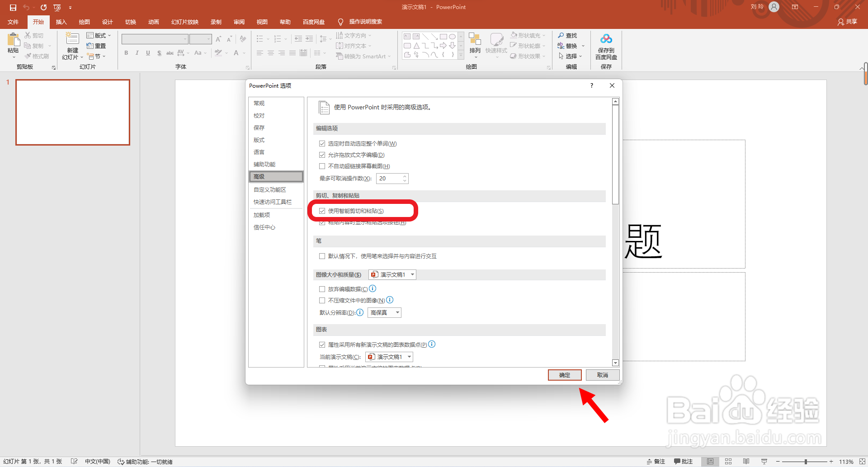
Task: Click the user account avatar icon
Action: (774, 7)
